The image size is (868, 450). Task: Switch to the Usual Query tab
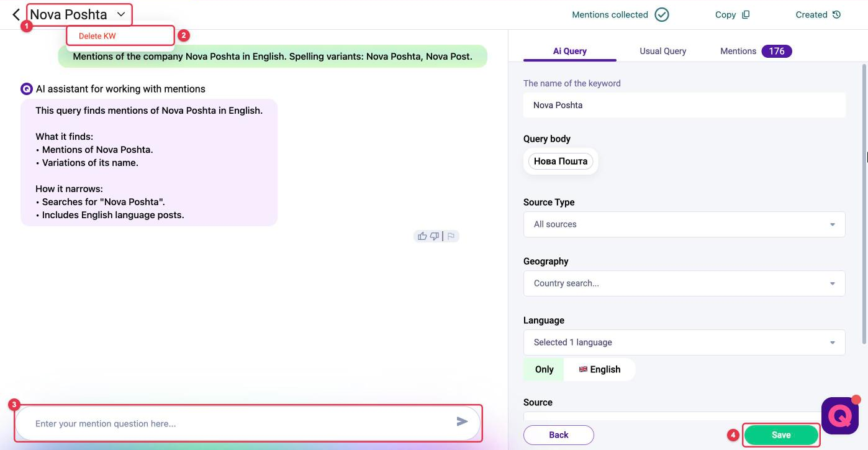tap(662, 51)
